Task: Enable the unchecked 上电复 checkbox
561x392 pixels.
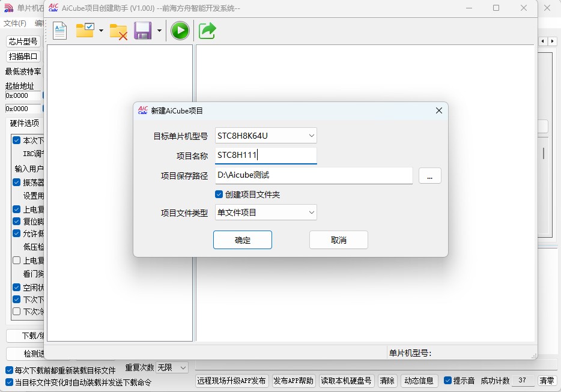Action: point(16,261)
